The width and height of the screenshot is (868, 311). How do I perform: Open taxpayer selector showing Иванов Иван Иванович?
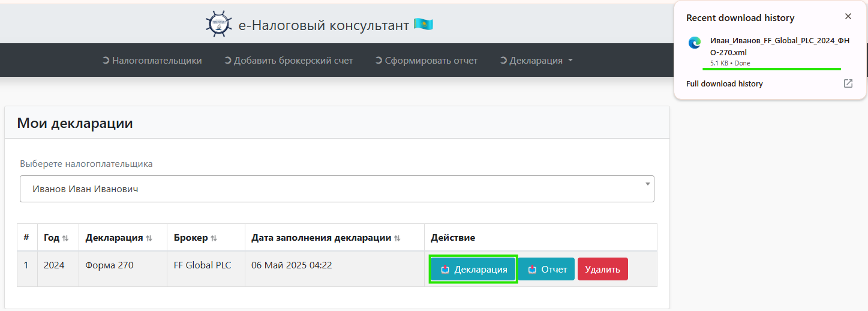click(337, 189)
